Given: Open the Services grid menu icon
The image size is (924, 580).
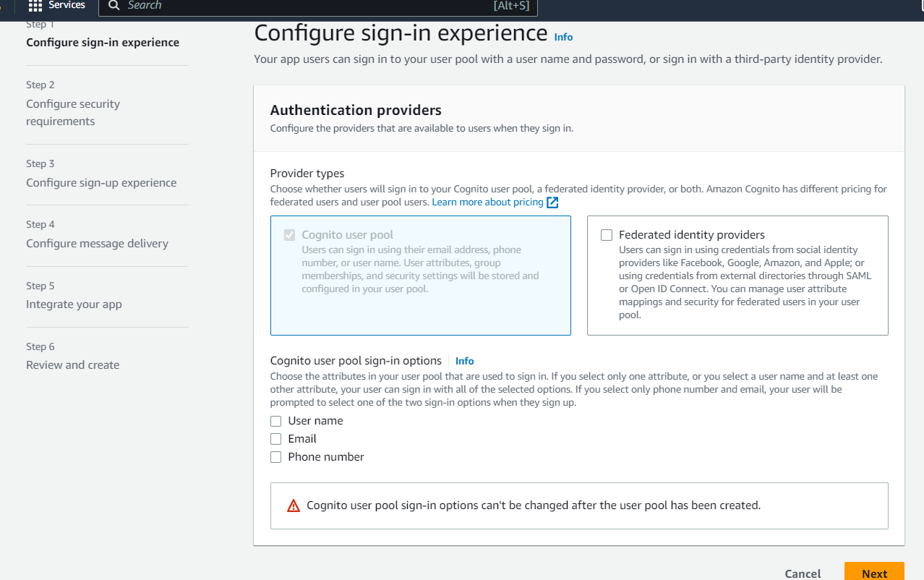Looking at the screenshot, I should click(x=35, y=6).
